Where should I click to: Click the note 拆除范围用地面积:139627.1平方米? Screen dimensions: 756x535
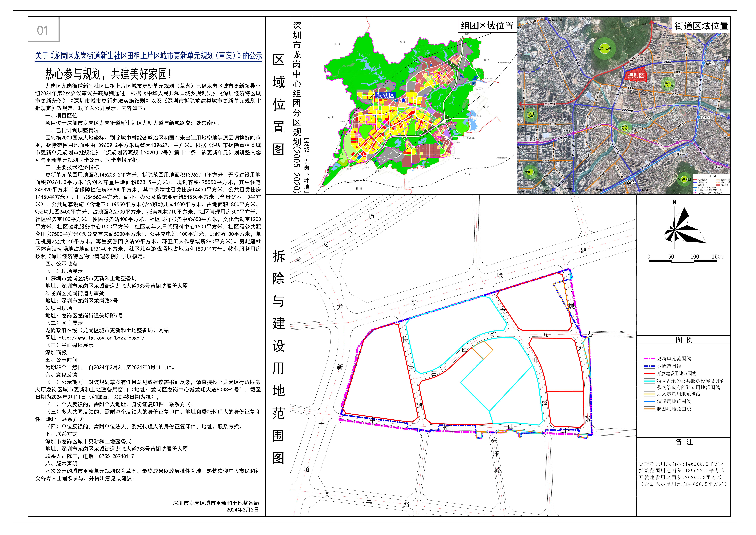(682, 471)
